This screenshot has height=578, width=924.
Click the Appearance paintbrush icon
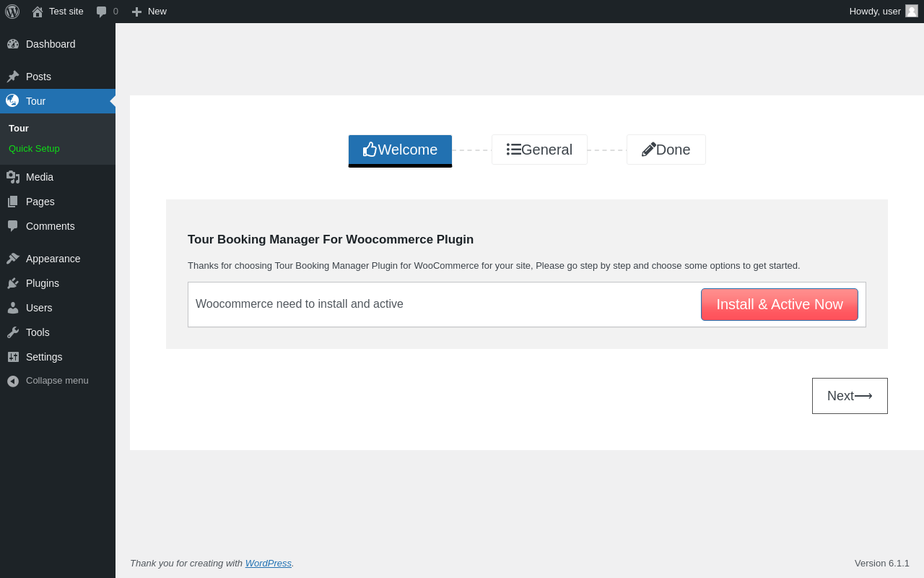(13, 259)
